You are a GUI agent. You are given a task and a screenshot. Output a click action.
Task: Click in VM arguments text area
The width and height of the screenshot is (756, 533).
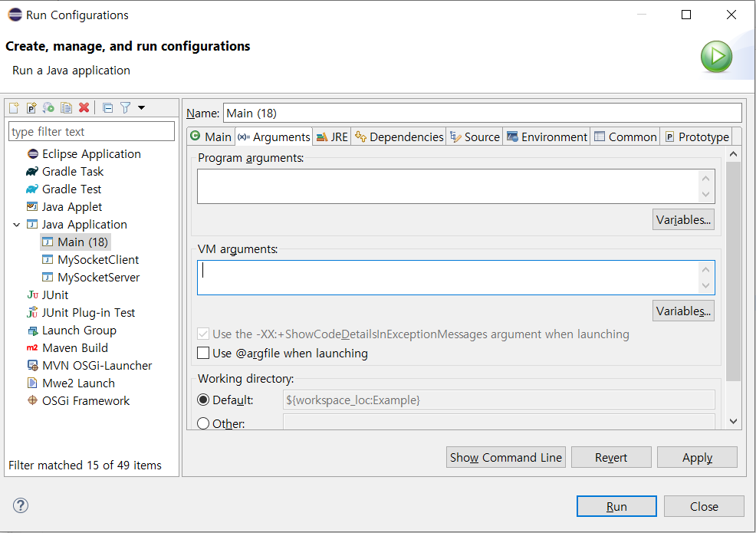click(x=455, y=278)
